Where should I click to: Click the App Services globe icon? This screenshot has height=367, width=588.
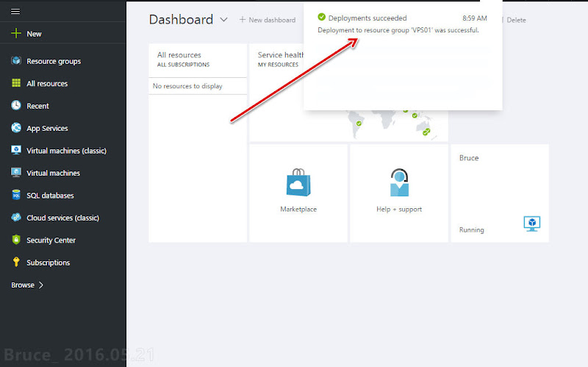coord(16,127)
